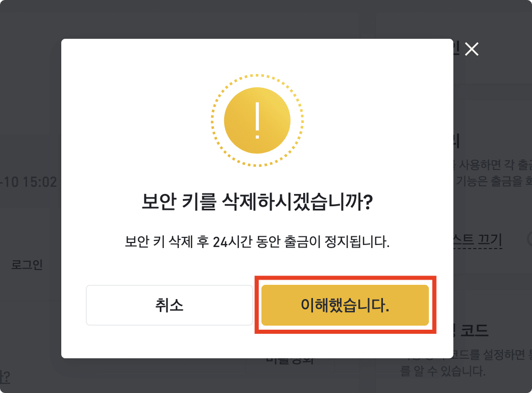532x393 pixels.
Task: Open the dashed-underlined 스트 끄기 link
Action: coord(478,240)
